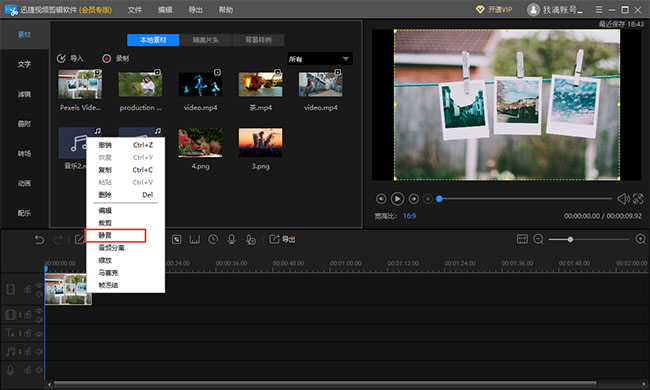
Task: Open the user account avatar menu
Action: coord(533,10)
